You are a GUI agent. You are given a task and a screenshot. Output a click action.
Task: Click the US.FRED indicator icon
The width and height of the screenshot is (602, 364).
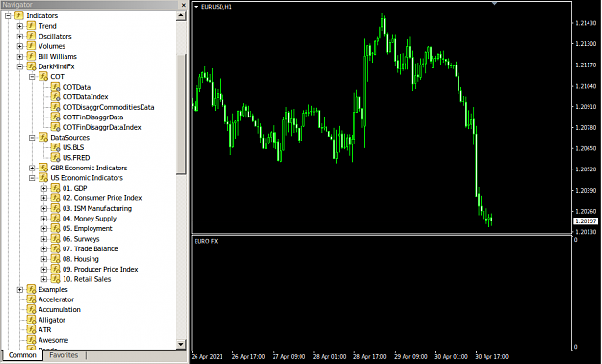55,158
